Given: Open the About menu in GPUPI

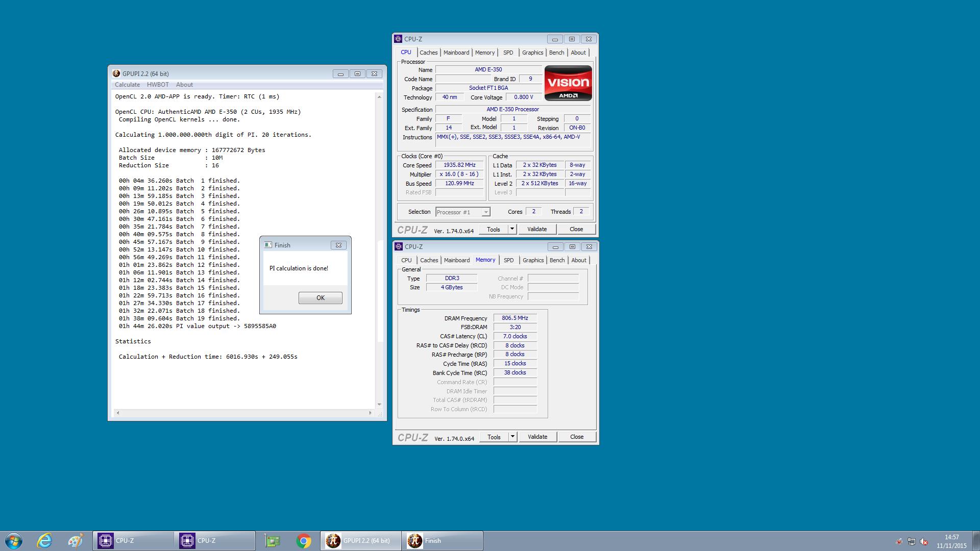Looking at the screenshot, I should [x=184, y=85].
